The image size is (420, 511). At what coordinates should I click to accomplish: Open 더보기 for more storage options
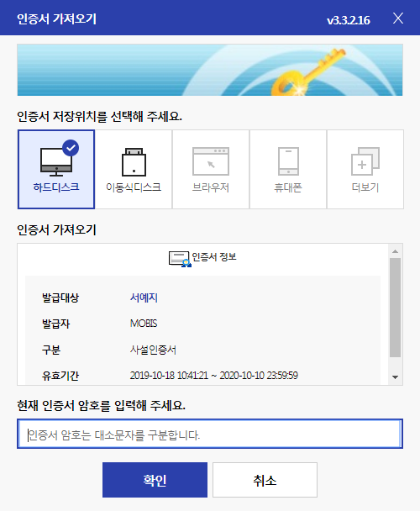[365, 170]
